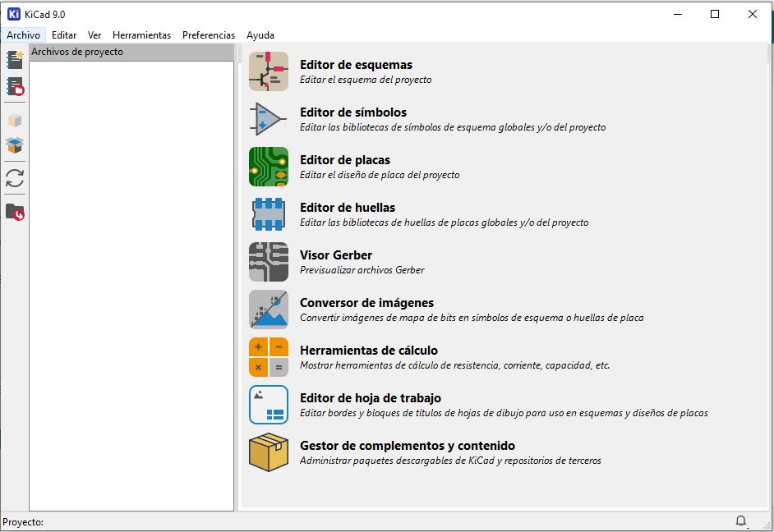
Task: Click the Herramientas de cálculo title
Action: tap(369, 350)
